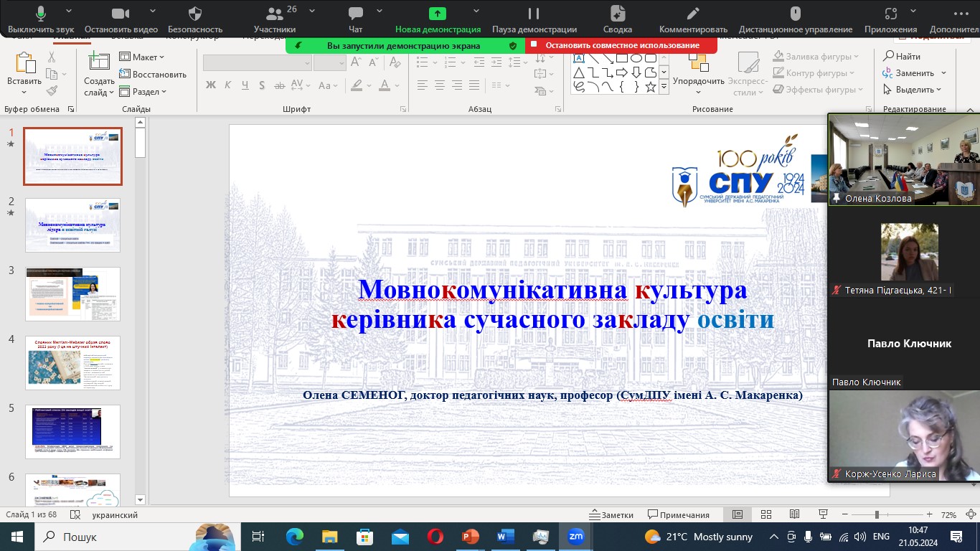Click the zoom slider in status bar
Image resolution: width=980 pixels, height=551 pixels.
click(876, 514)
